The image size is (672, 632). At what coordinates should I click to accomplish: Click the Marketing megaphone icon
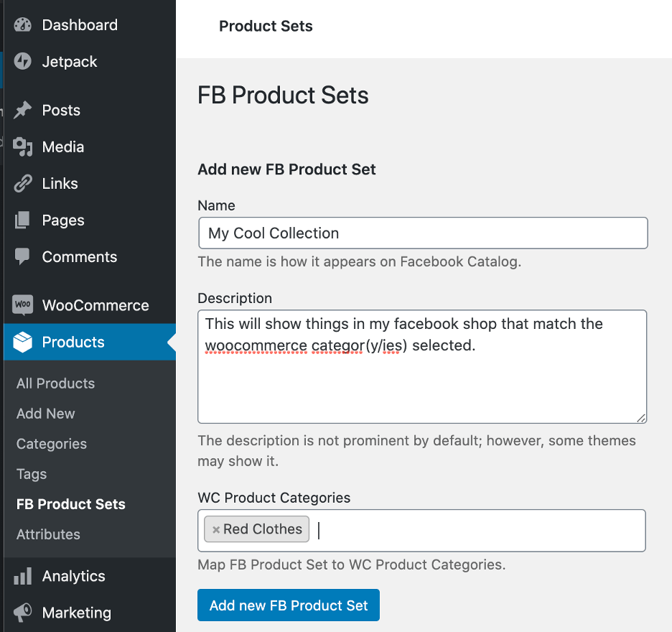pos(22,612)
